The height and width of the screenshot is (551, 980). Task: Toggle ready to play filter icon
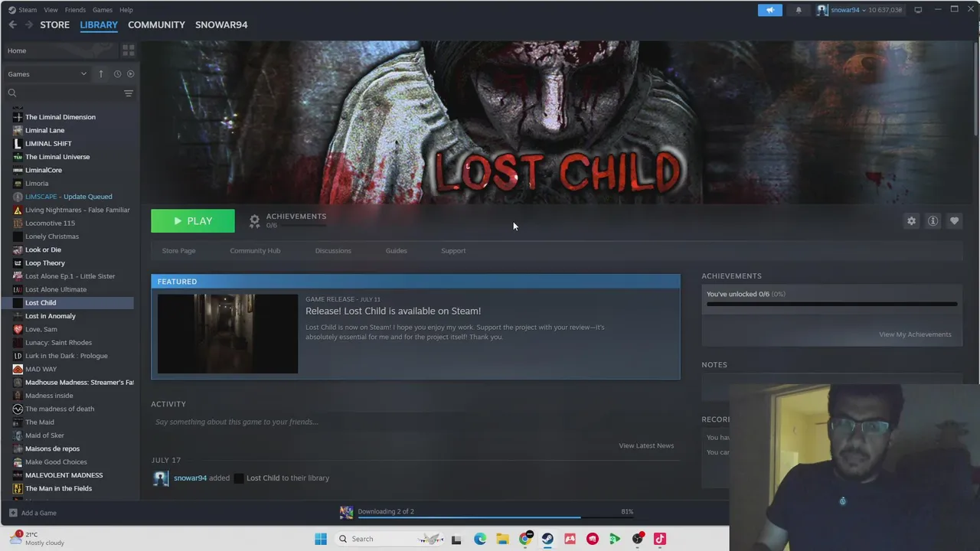point(130,74)
